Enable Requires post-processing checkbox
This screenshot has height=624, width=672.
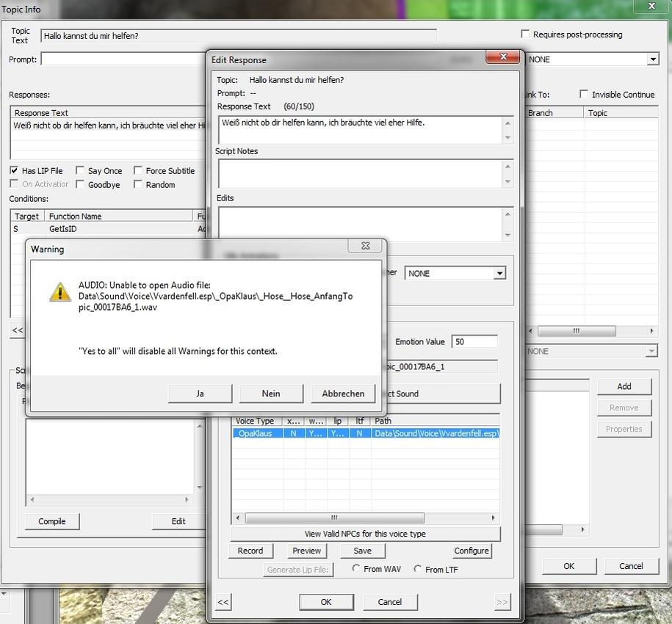(x=525, y=35)
